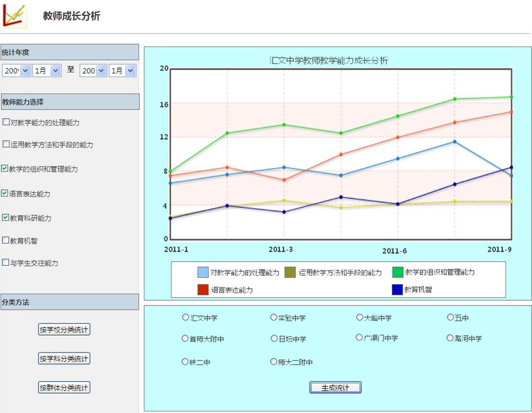Select 首师大附中 radio button

coord(185,338)
